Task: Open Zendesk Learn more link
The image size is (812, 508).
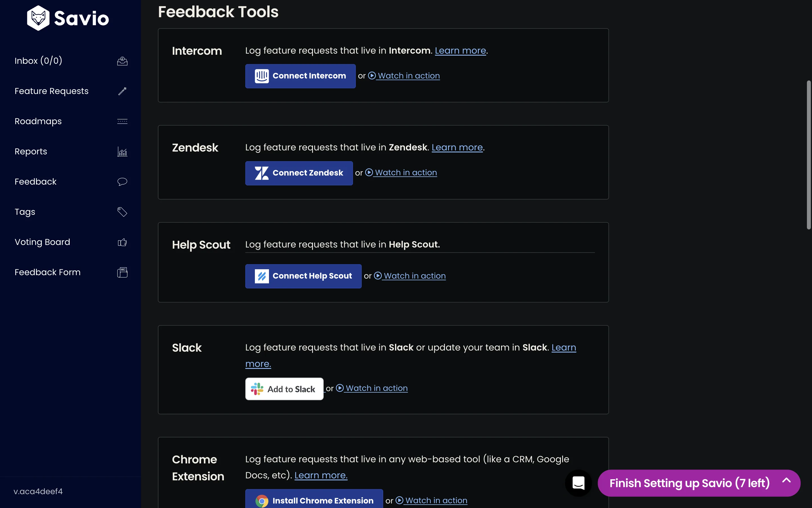Action: [457, 148]
